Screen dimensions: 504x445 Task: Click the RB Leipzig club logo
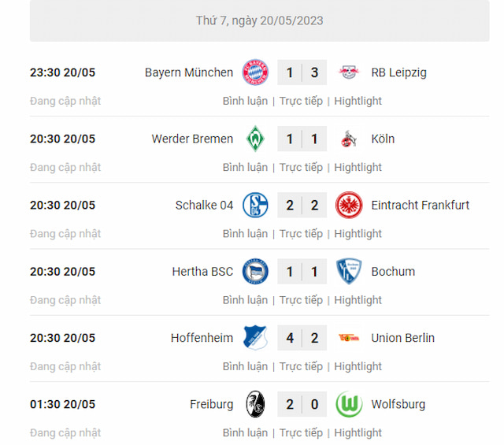[x=349, y=72]
